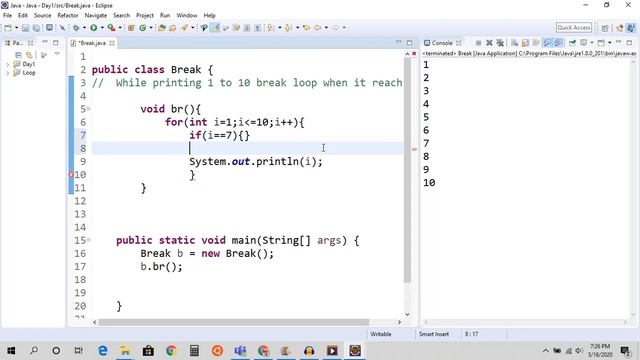Screen dimensions: 640x360
Task: Open the Window menu
Action: [x=187, y=16]
